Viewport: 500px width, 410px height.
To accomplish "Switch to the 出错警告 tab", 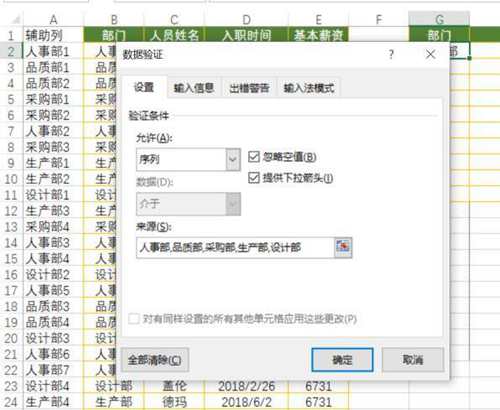I will click(249, 88).
